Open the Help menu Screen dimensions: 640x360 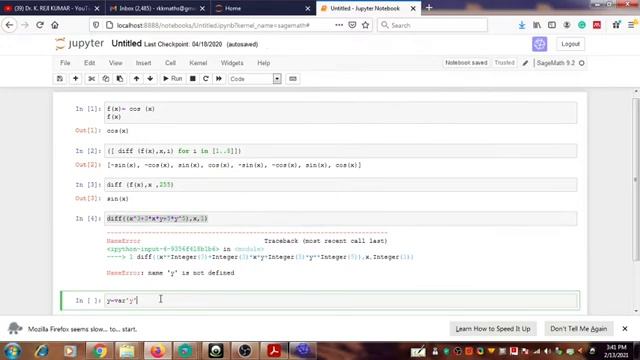[264, 63]
